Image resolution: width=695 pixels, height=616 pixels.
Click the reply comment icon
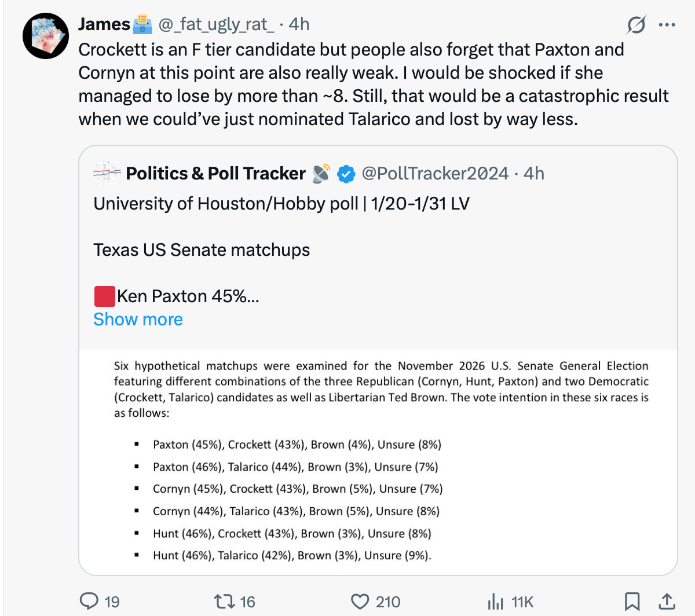(89, 602)
